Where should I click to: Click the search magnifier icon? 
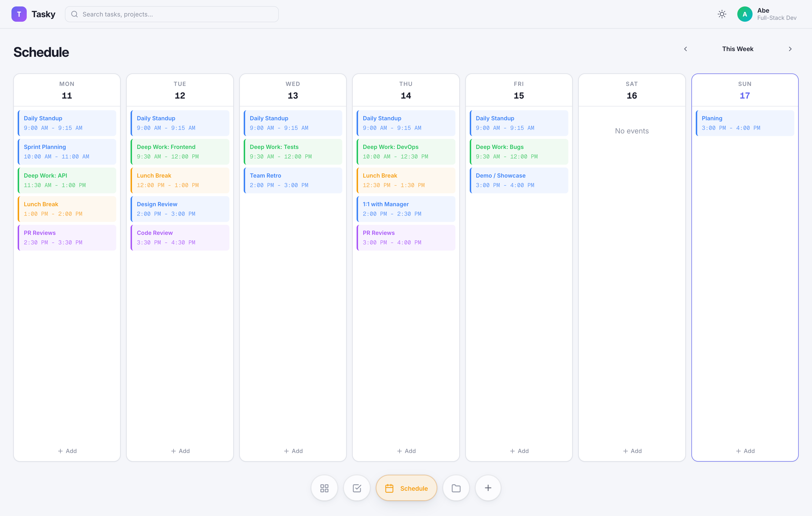[x=74, y=14]
